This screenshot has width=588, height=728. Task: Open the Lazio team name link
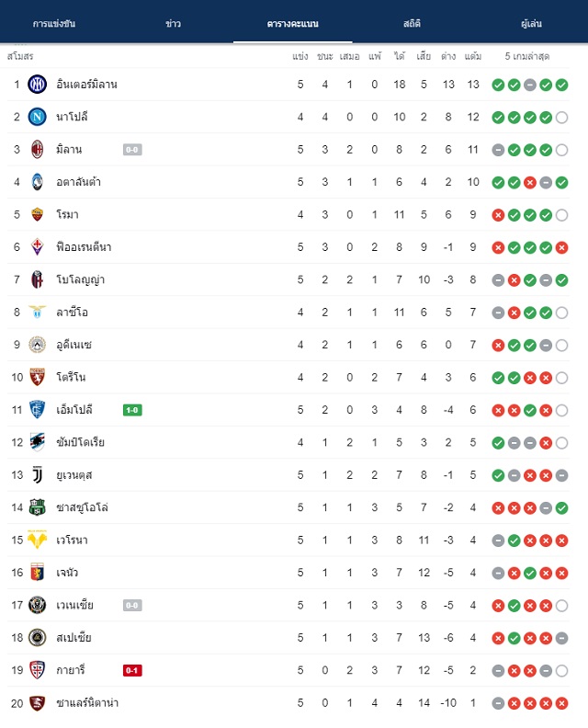pos(72,312)
